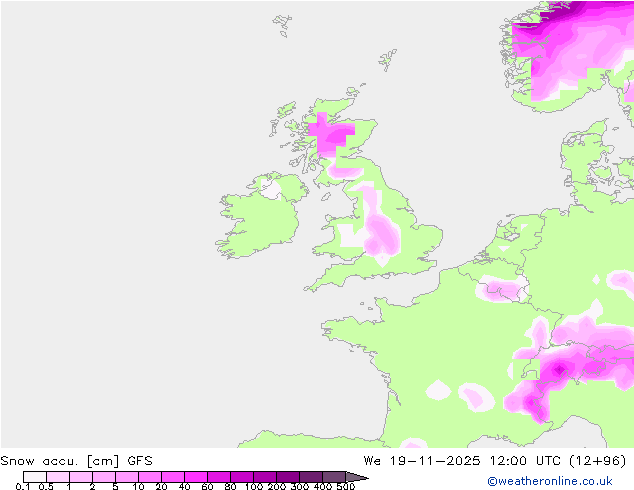The width and height of the screenshot is (634, 490).
Task: Click the legend label '100'
Action: 254,486
